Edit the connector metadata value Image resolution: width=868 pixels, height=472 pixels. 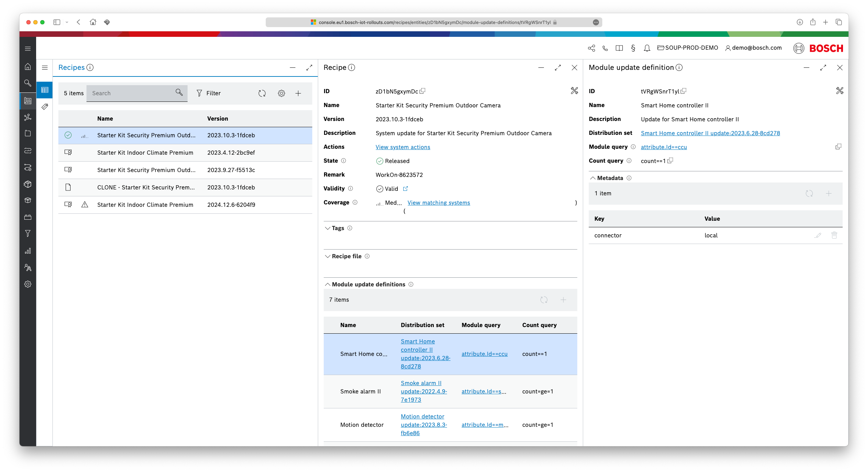point(818,235)
